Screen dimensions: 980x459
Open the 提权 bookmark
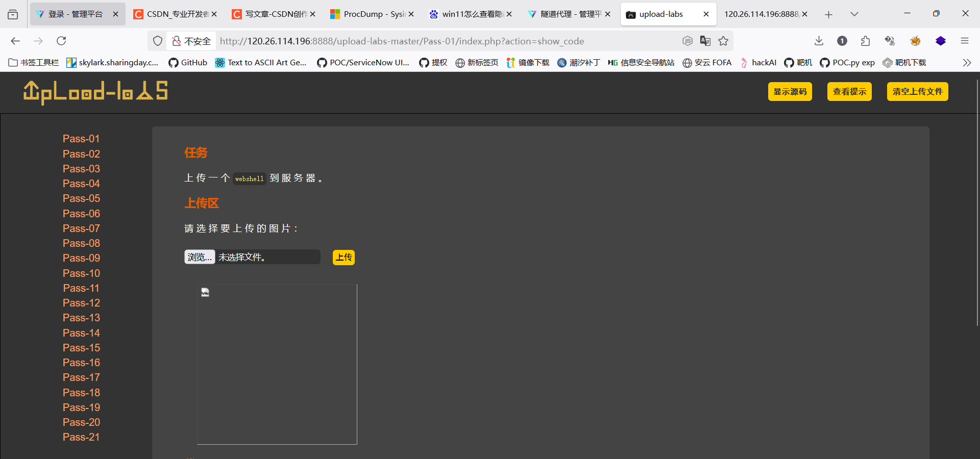tap(433, 63)
